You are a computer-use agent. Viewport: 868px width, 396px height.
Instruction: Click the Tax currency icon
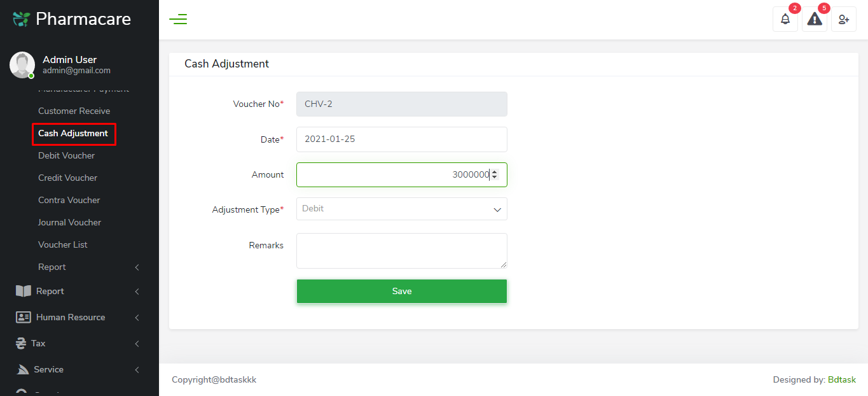[21, 343]
